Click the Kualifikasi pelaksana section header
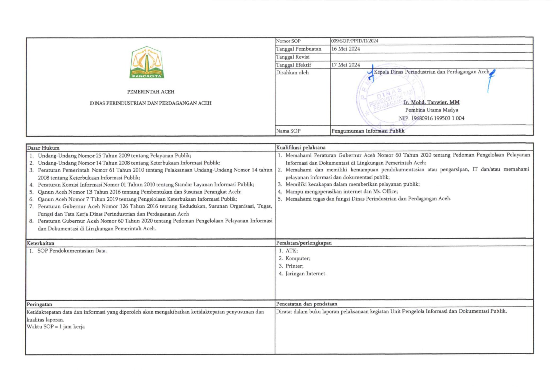Viewport: 554px width, 392px height. pos(301,148)
